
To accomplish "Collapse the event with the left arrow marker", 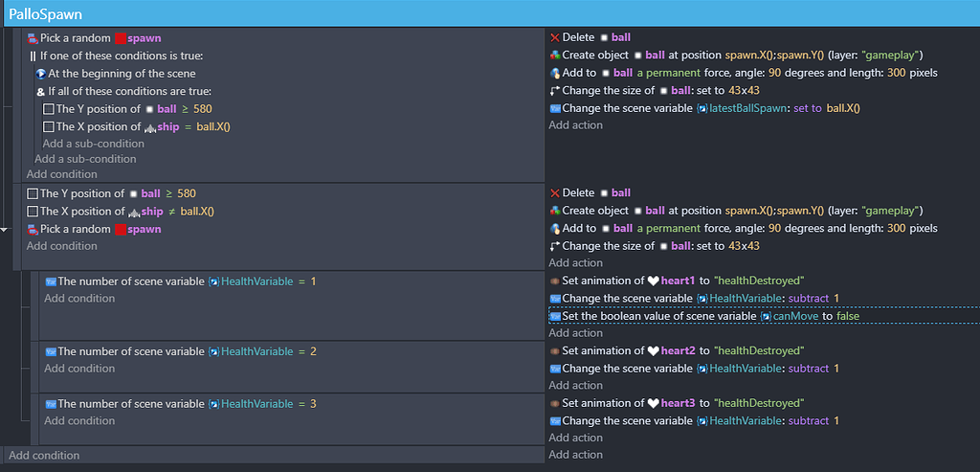I will 3,230.
